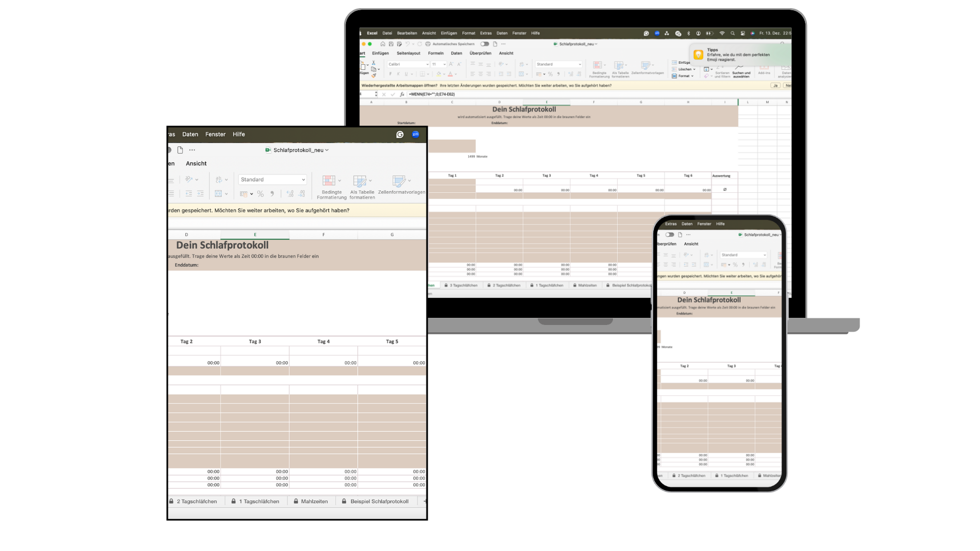The height and width of the screenshot is (551, 980).
Task: Click the home icon in laptop Excel toolbar
Action: pyautogui.click(x=383, y=44)
